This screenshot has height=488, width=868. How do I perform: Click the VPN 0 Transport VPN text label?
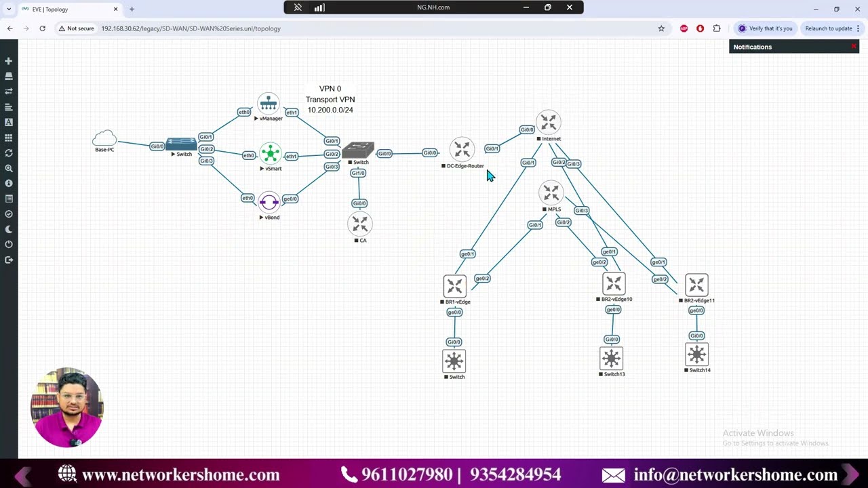[x=330, y=99]
